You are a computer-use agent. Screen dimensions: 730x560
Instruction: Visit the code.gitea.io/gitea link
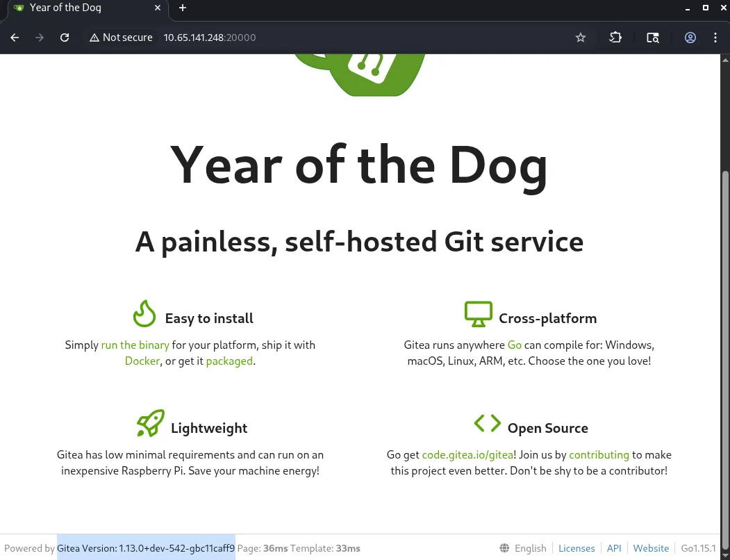click(x=467, y=454)
